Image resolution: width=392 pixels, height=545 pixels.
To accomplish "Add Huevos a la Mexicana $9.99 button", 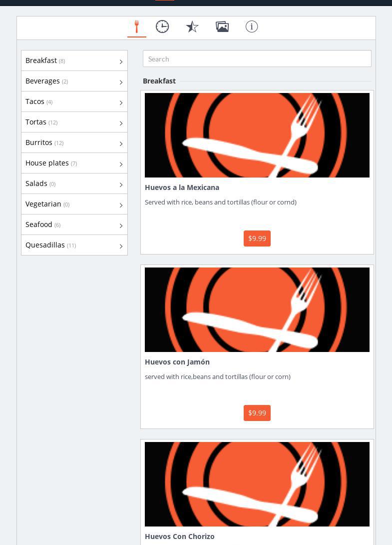I will tap(257, 238).
